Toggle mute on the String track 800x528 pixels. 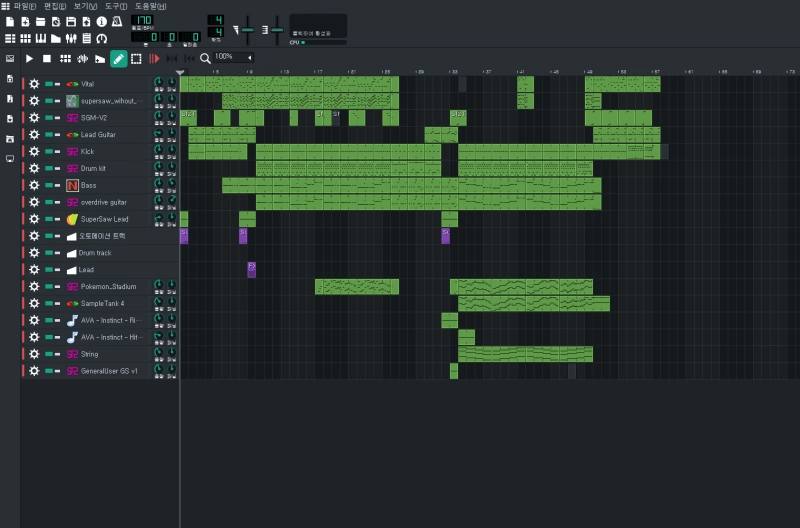[48, 354]
